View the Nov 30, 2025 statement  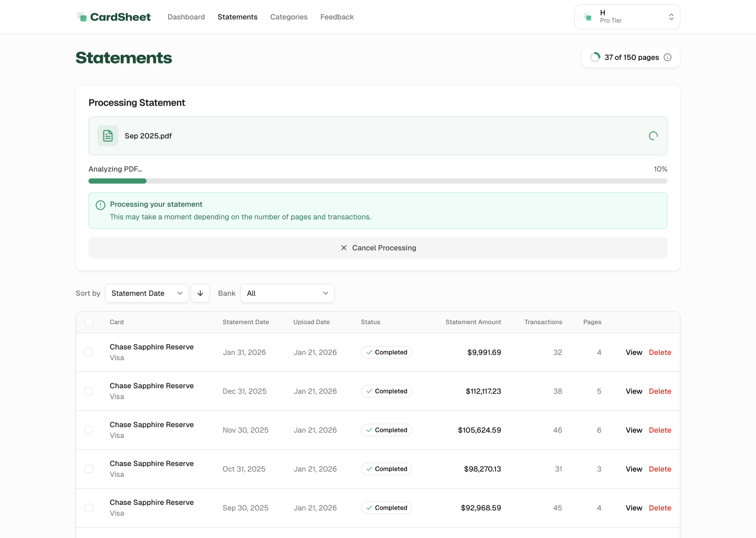tap(634, 430)
